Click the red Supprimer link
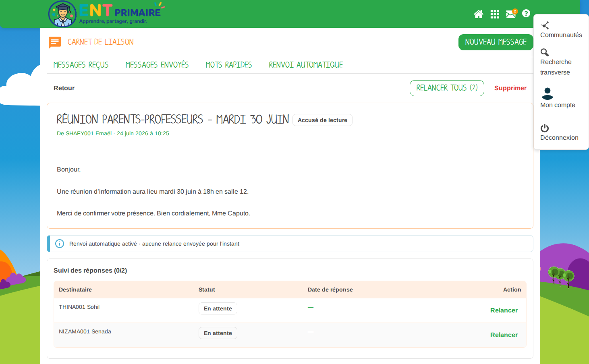589x364 pixels. click(510, 88)
